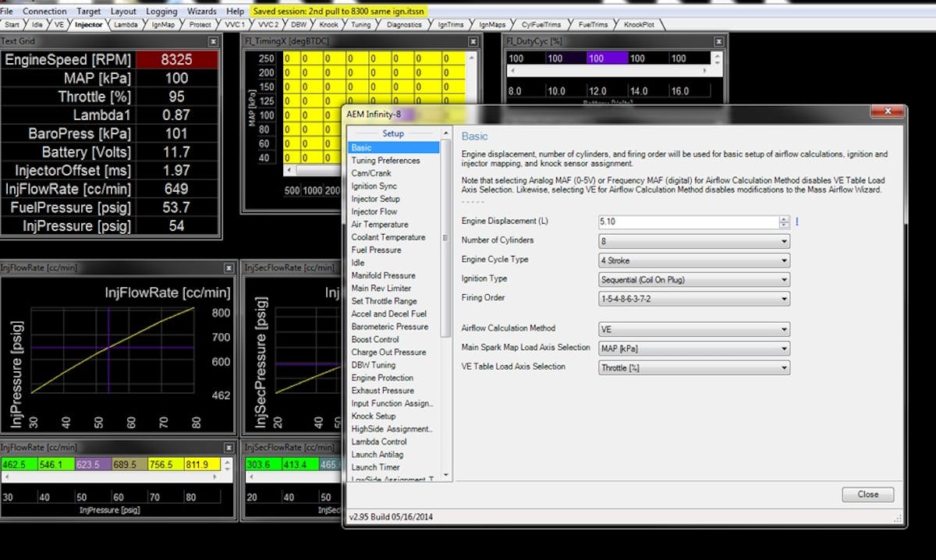Open the Wizards menu
936x560 pixels.
tap(202, 12)
